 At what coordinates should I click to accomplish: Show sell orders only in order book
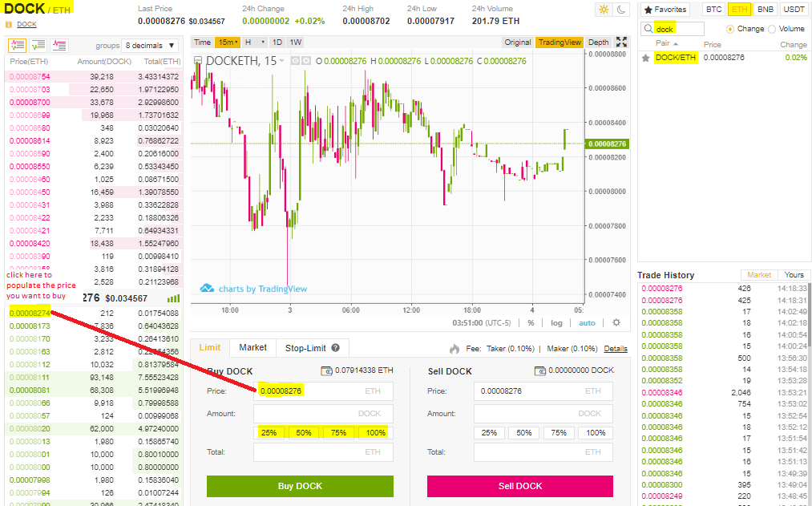(x=59, y=46)
